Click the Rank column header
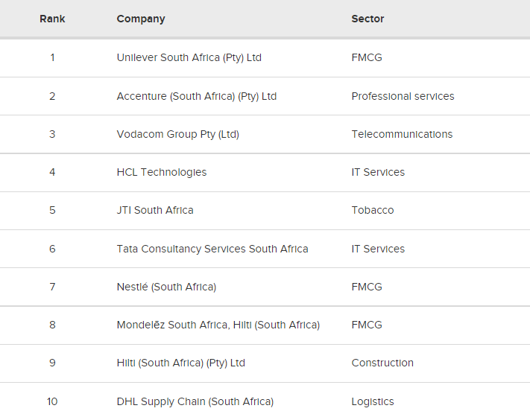The width and height of the screenshot is (530, 420). click(x=52, y=19)
